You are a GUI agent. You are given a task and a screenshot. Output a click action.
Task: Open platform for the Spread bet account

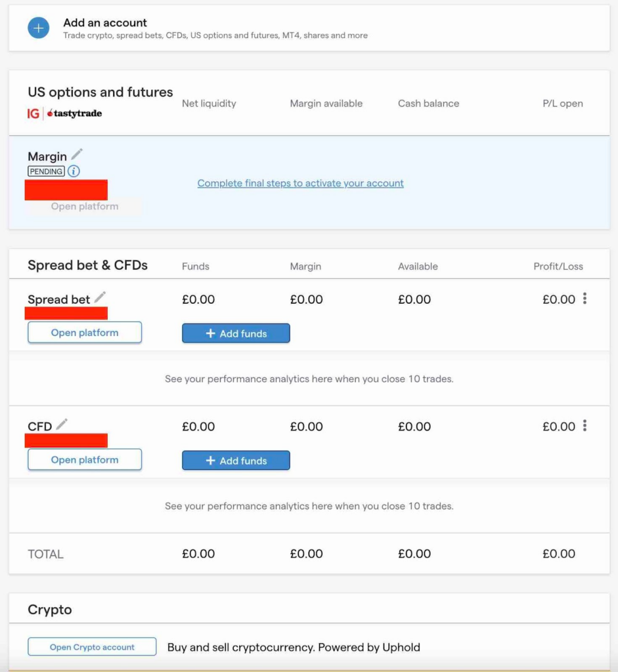coord(85,333)
